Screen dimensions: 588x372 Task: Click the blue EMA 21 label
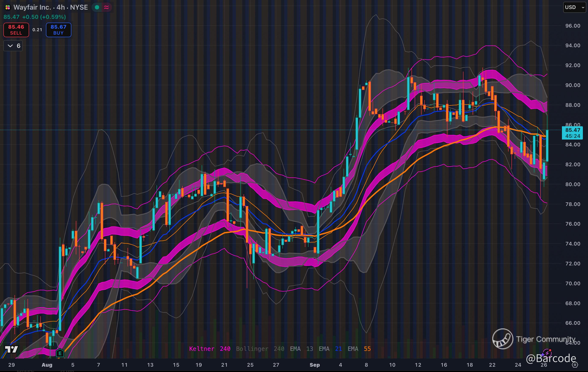click(x=330, y=349)
